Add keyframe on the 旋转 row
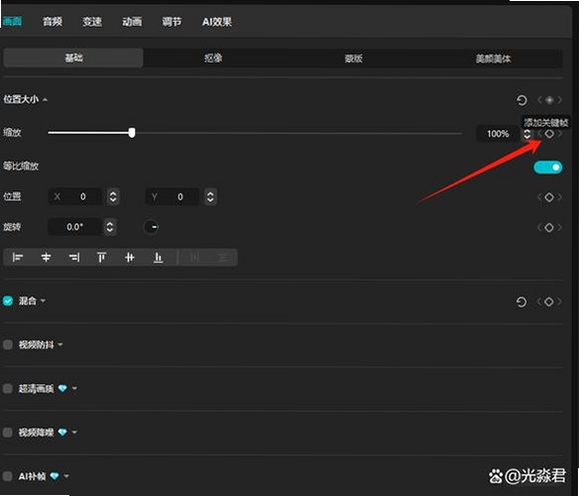Image resolution: width=579 pixels, height=496 pixels. coord(549,228)
